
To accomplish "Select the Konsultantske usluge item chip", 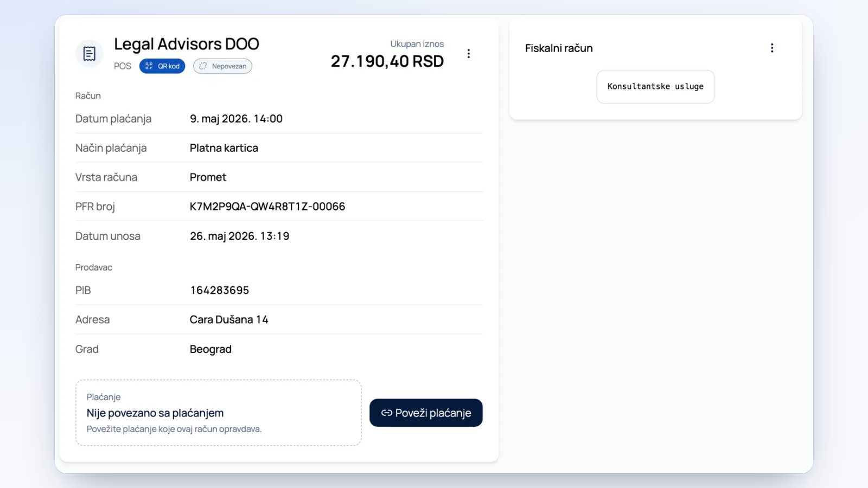I will [x=655, y=87].
